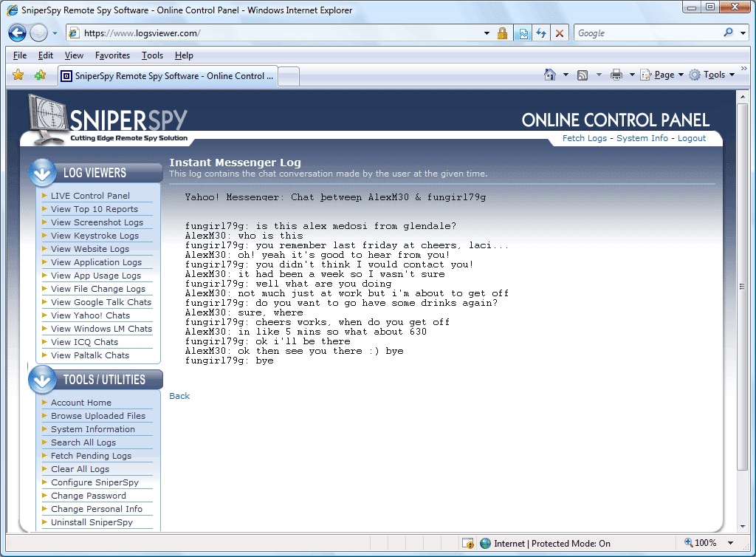Click Clear All Logs
The image size is (756, 557).
[x=80, y=469]
